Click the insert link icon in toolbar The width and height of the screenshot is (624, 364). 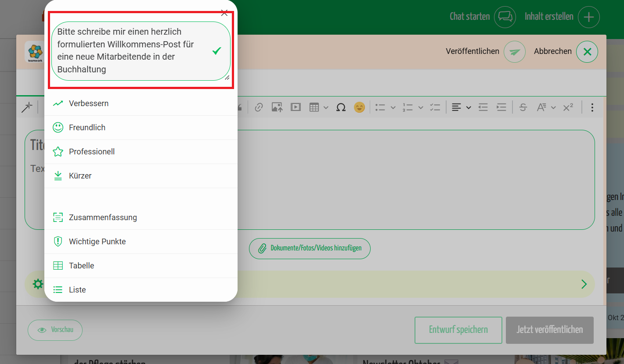259,107
